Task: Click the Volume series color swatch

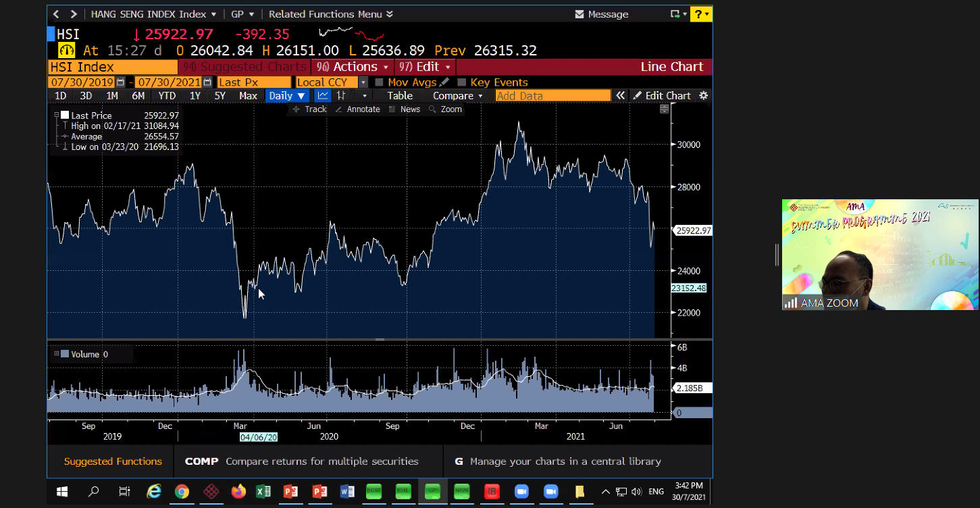Action: (65, 353)
